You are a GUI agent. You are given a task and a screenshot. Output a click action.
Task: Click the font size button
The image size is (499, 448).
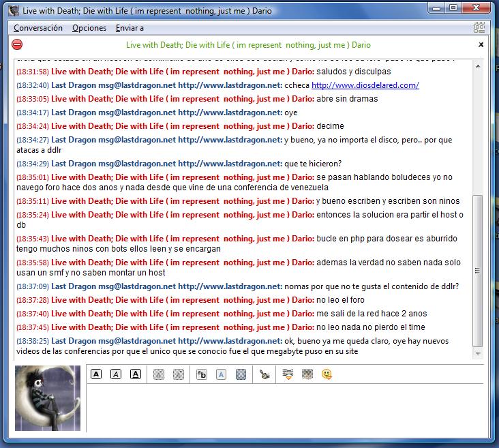201,374
